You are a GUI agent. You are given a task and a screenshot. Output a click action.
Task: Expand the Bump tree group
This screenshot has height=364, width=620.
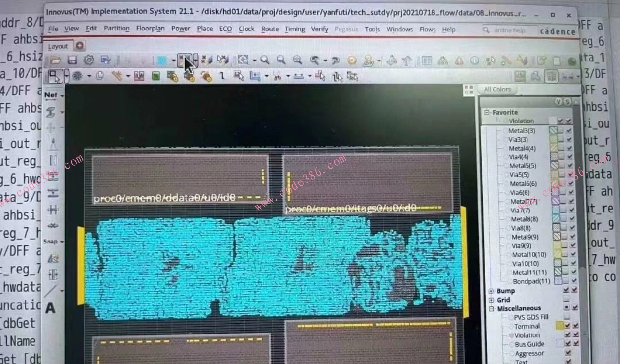(x=491, y=291)
